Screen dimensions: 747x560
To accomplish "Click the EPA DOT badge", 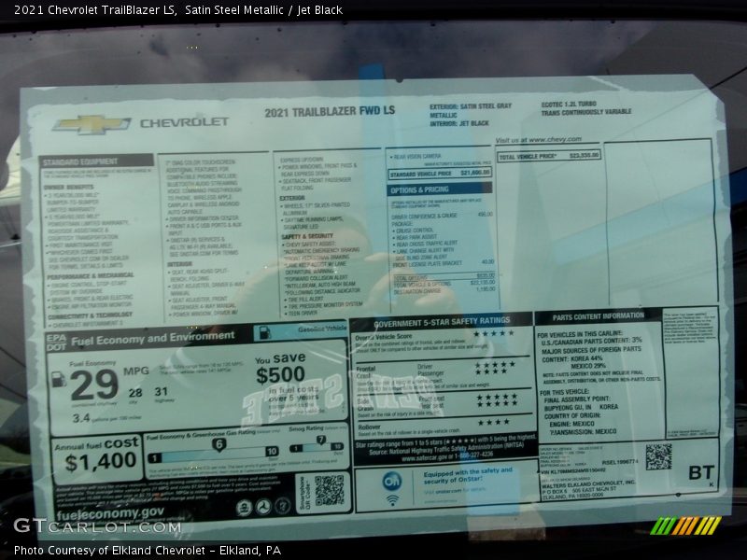I will pos(57,341).
